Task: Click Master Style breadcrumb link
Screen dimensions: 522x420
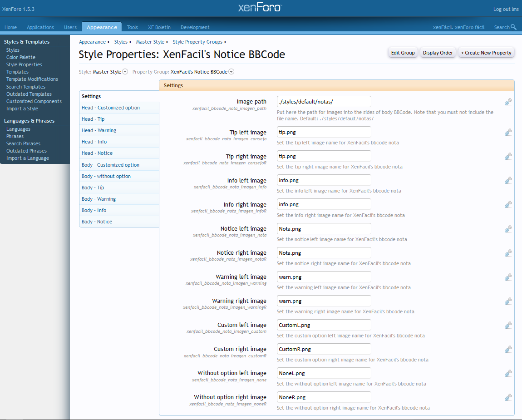Action: (x=150, y=42)
